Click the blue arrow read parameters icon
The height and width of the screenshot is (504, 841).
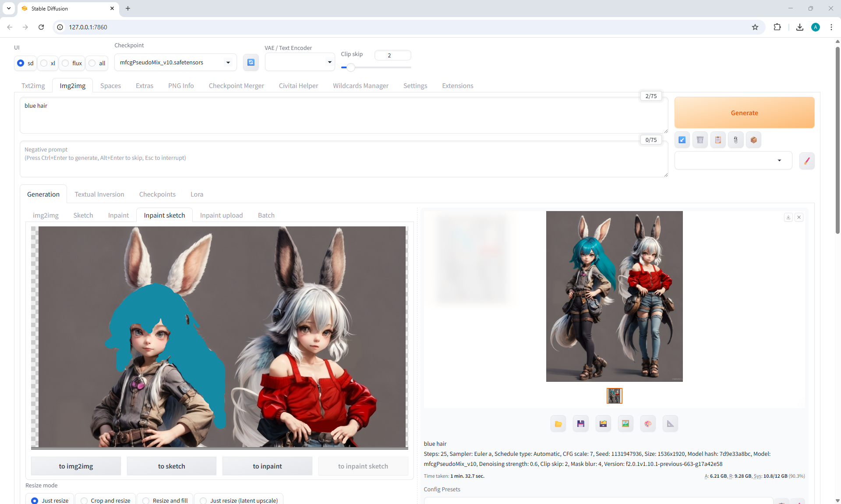[682, 140]
